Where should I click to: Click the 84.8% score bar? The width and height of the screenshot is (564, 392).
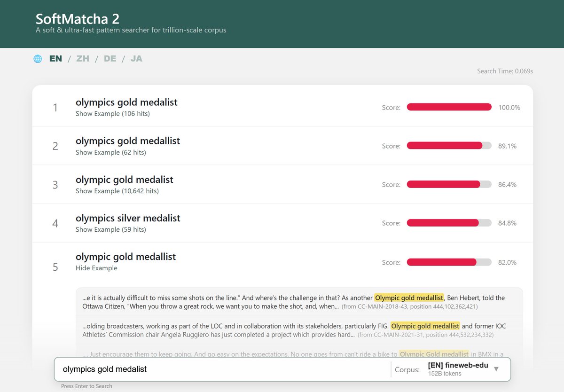pyautogui.click(x=449, y=223)
